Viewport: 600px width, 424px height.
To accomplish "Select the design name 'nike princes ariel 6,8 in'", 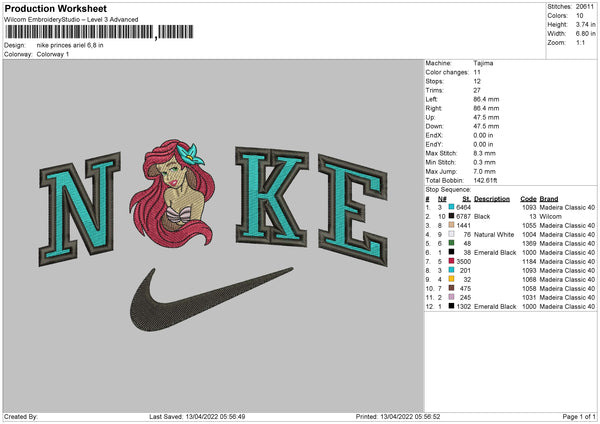I will (70, 45).
